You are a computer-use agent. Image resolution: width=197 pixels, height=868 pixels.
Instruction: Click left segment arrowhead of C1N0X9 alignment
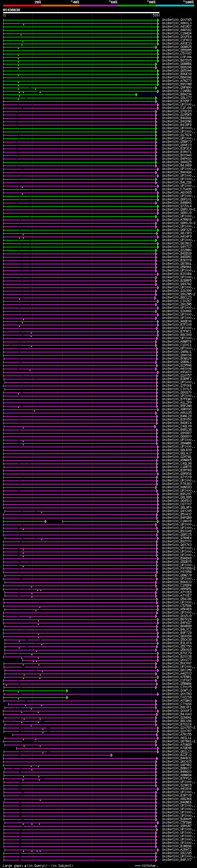[x=46, y=521]
